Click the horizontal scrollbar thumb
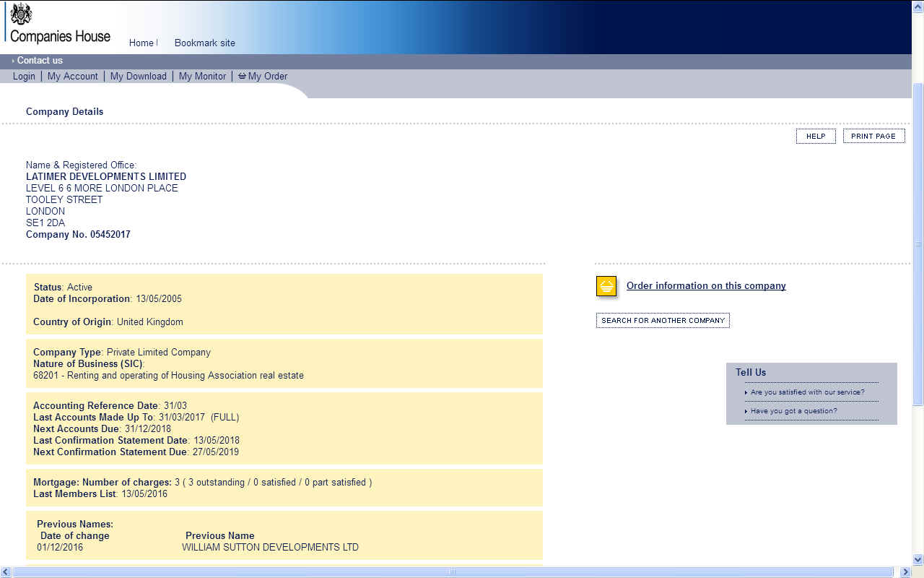Image resolution: width=924 pixels, height=578 pixels. point(453,572)
